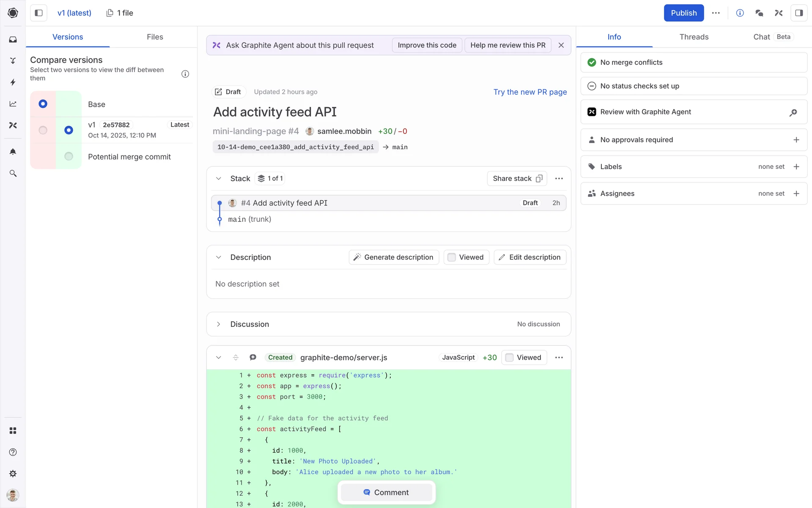
Task: Open the Threads tab
Action: point(694,37)
